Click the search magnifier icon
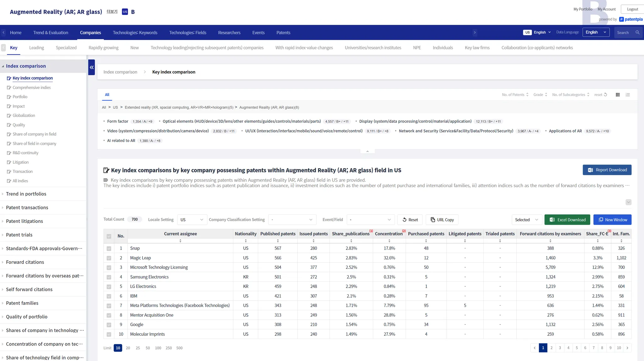The width and height of the screenshot is (644, 361). click(637, 32)
